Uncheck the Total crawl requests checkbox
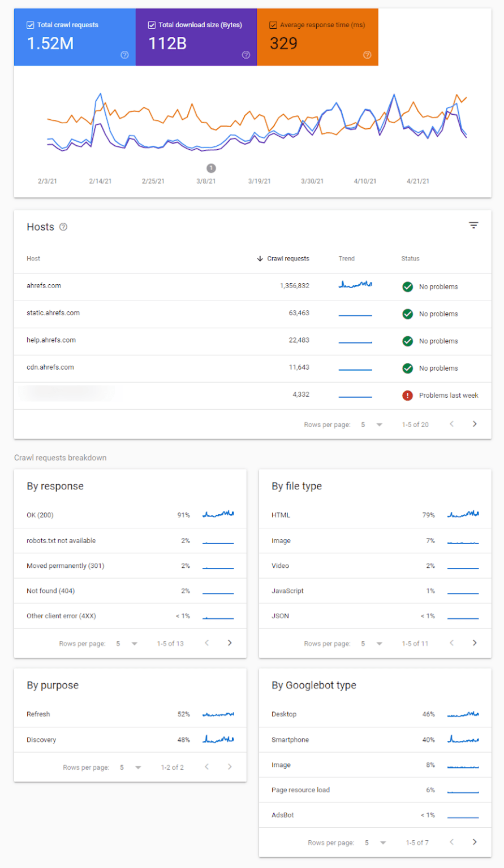The height and width of the screenshot is (868, 504). pos(30,24)
